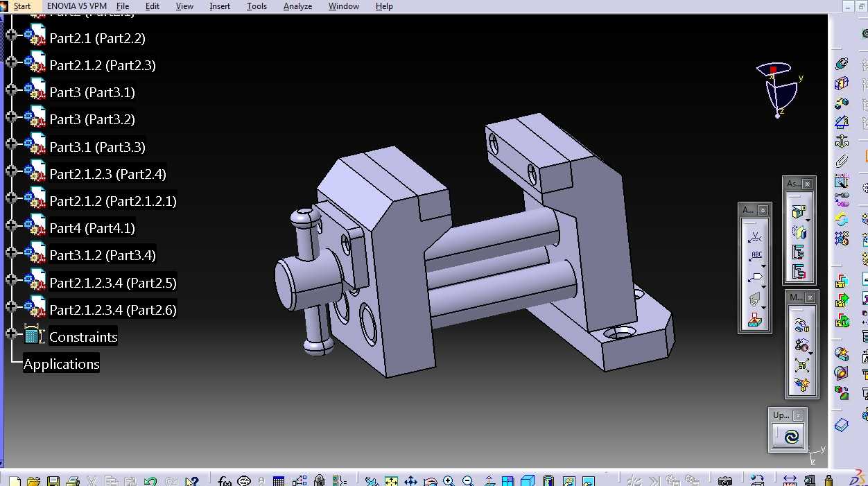Viewport: 868px width, 486px height.
Task: Open the Design Table grid icon
Action: [279, 480]
